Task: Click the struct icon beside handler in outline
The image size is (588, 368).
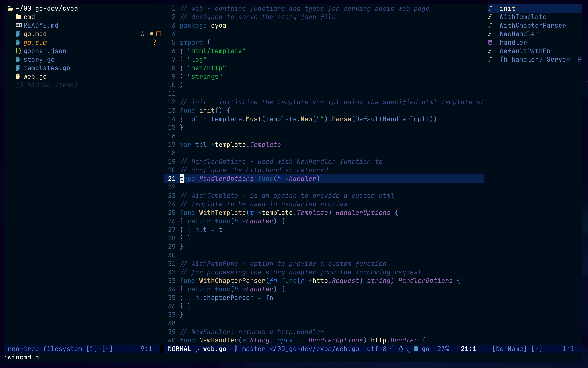Action: [x=490, y=42]
